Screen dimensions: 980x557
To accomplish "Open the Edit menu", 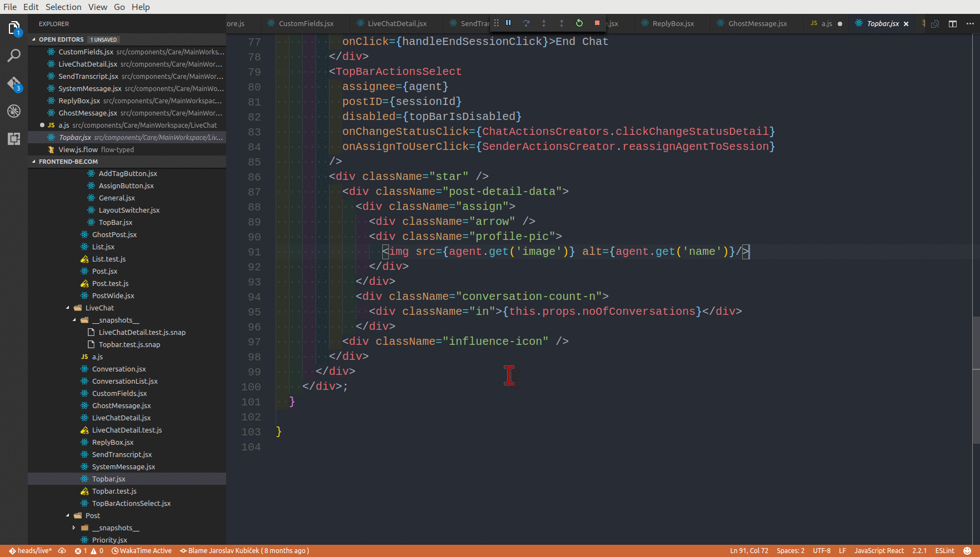I will click(31, 7).
